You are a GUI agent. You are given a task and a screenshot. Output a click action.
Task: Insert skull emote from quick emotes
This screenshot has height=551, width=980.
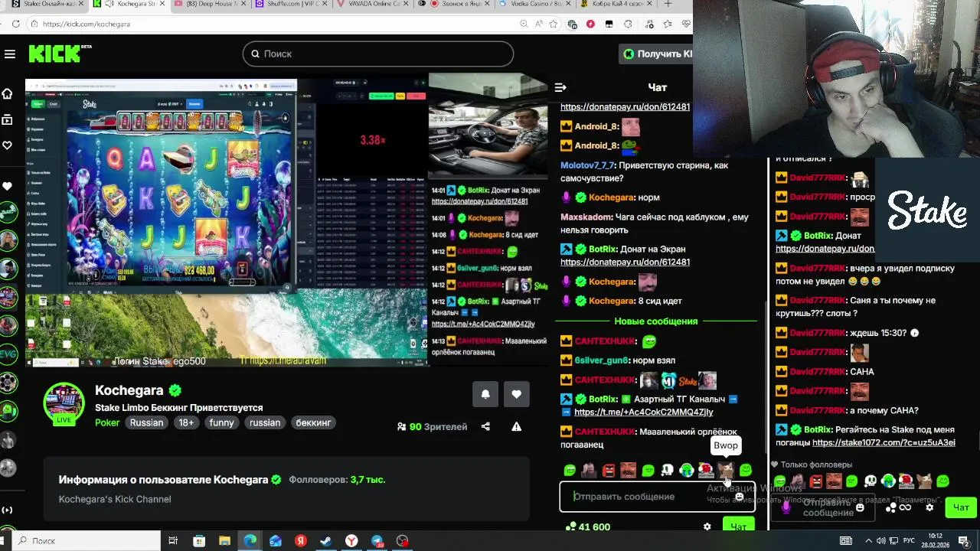(667, 470)
